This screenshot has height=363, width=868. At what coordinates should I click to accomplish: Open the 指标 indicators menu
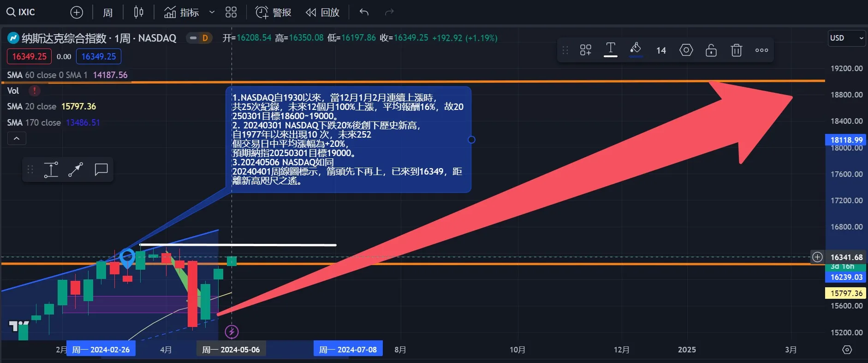coord(182,12)
